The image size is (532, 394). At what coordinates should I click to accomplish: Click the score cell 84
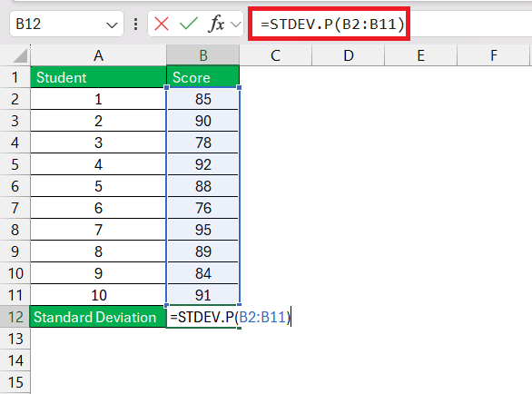pos(202,273)
